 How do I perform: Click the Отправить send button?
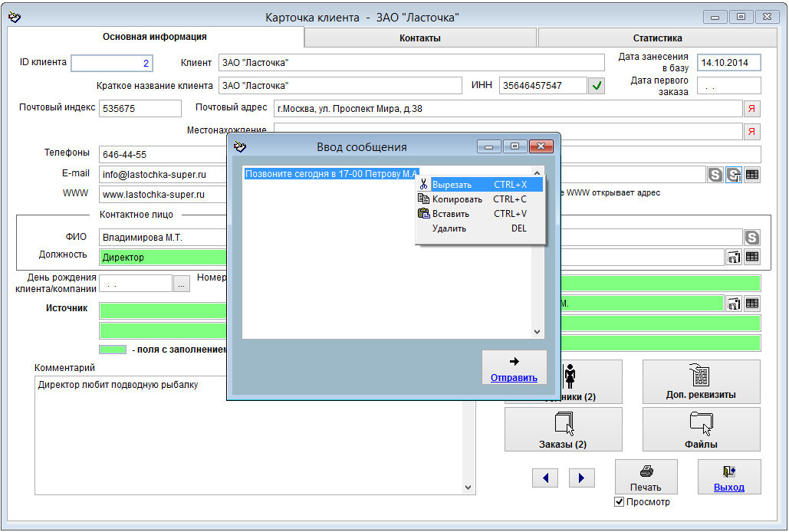click(514, 368)
